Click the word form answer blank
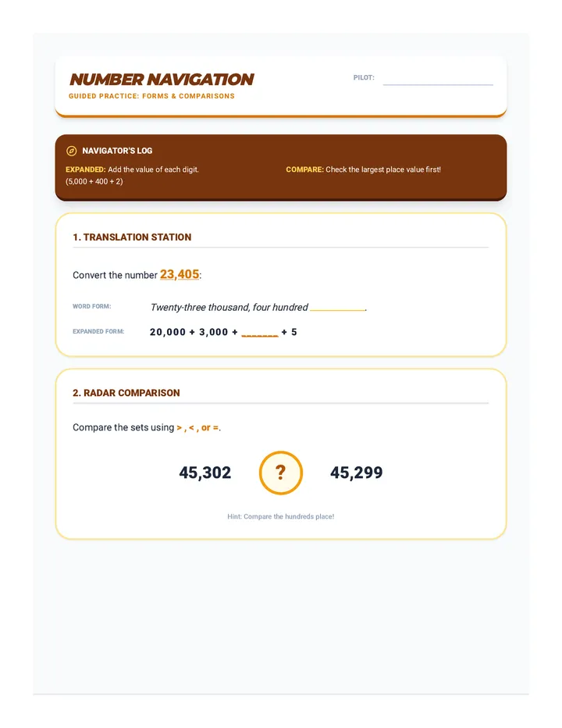562x728 pixels. [337, 307]
